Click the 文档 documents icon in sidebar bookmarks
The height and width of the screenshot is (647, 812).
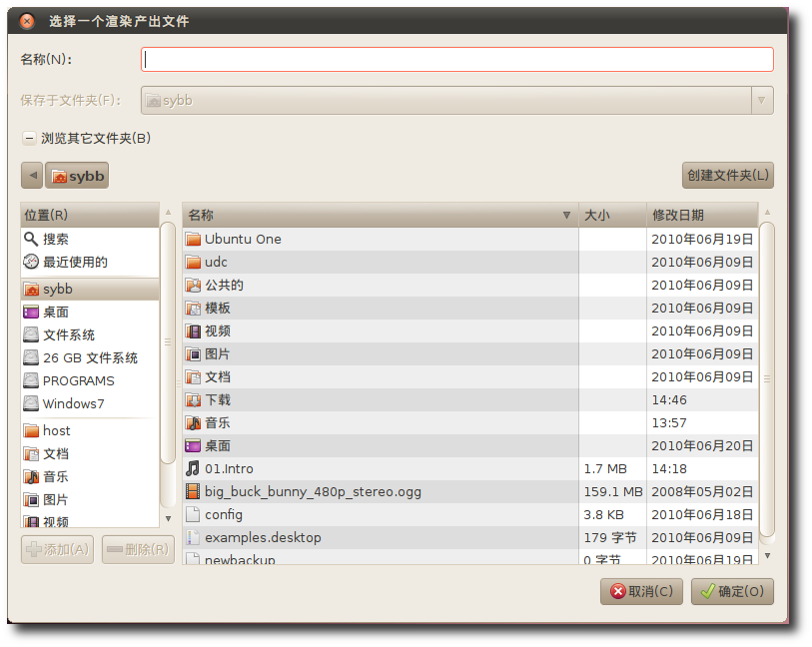click(31, 454)
